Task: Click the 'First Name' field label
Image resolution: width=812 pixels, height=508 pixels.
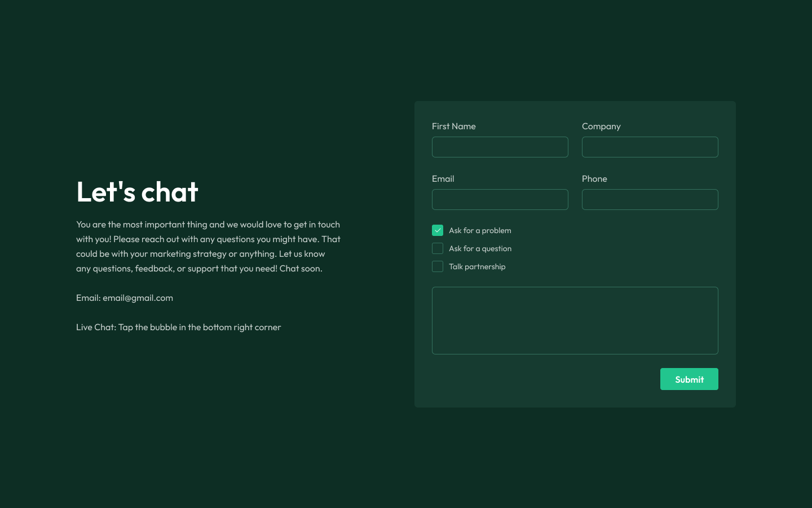Action: (x=453, y=126)
